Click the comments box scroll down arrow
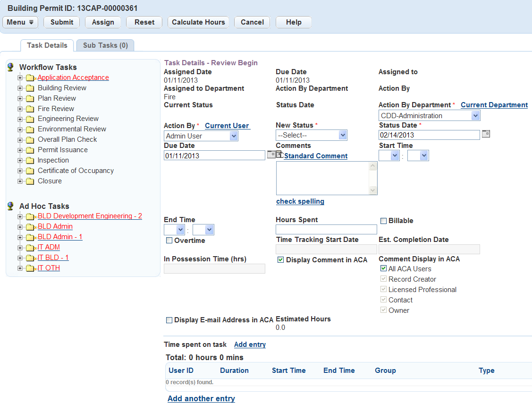The width and height of the screenshot is (532, 405). pyautogui.click(x=373, y=190)
